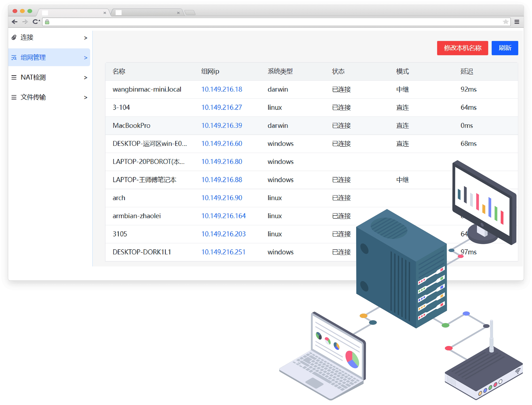Click the bookmark star icon
The image size is (532, 405).
505,22
